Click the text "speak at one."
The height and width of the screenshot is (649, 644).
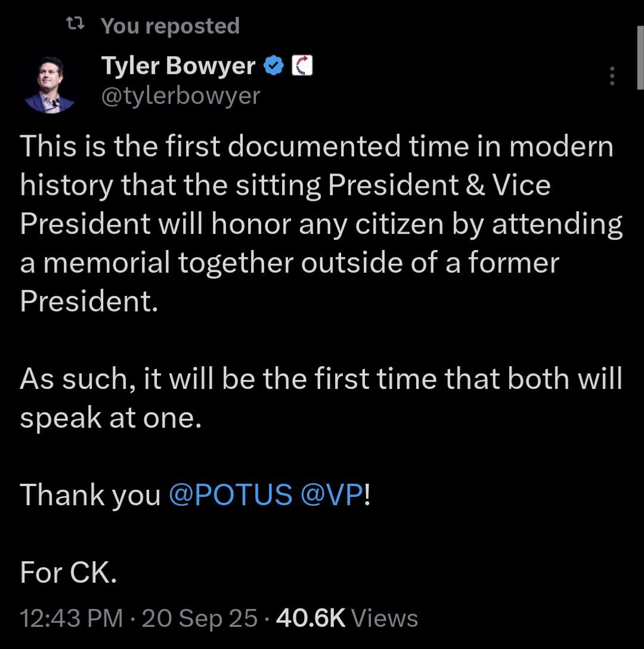pyautogui.click(x=107, y=418)
